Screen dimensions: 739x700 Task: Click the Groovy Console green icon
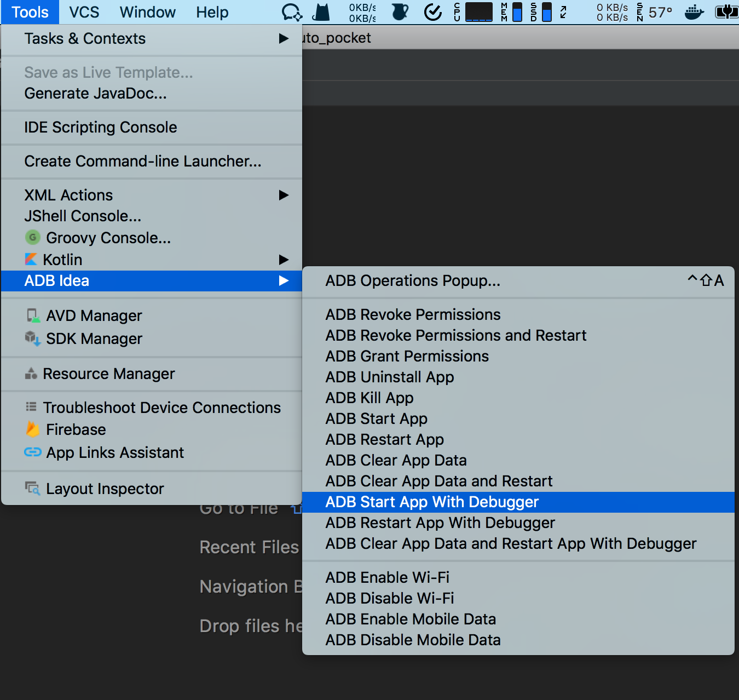point(33,238)
